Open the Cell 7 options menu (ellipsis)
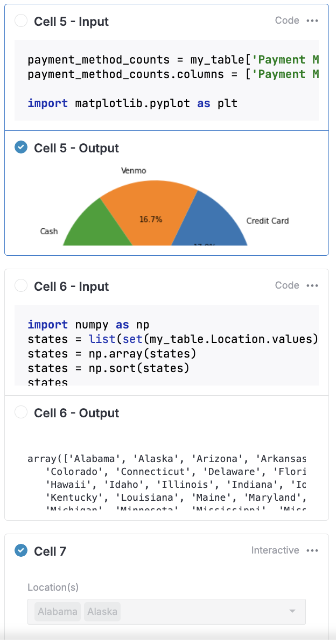This screenshot has width=336, height=644. pyautogui.click(x=313, y=550)
